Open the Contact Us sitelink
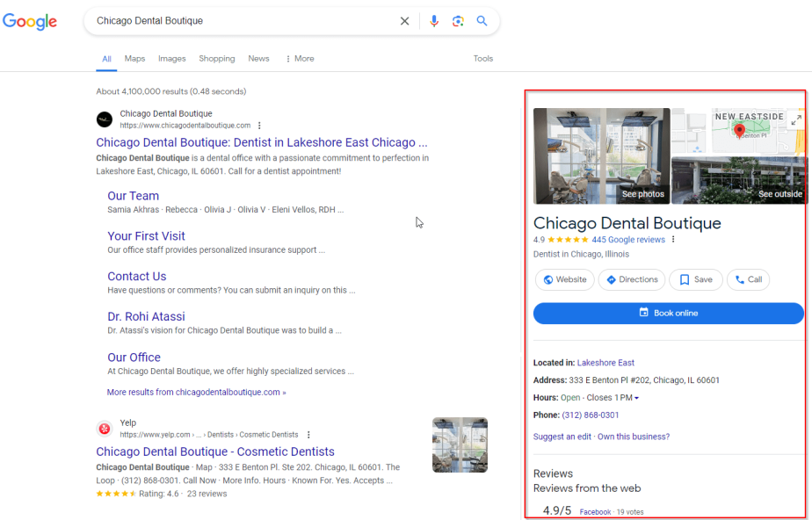The image size is (812, 520). [137, 277]
